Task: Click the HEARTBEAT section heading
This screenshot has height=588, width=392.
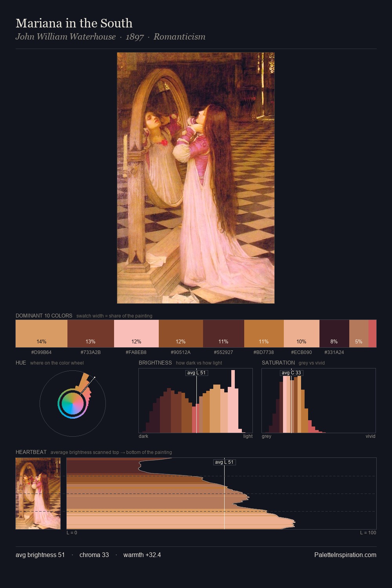Action: click(31, 452)
